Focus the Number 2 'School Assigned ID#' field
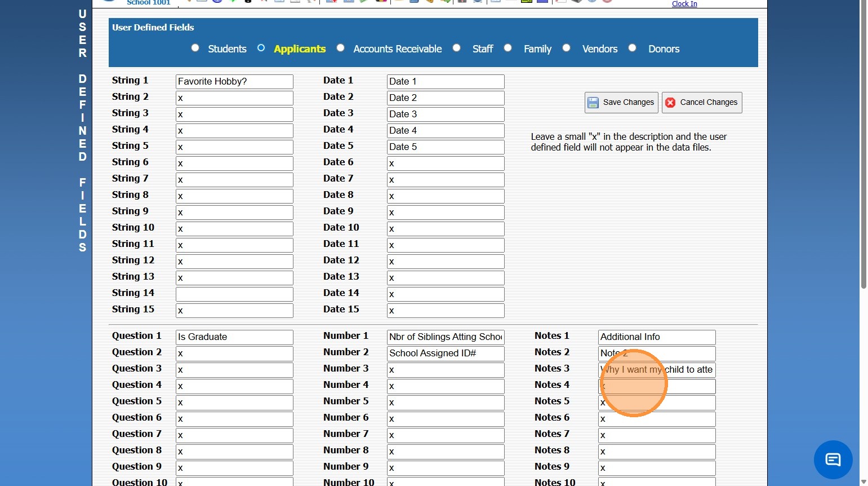 point(446,354)
